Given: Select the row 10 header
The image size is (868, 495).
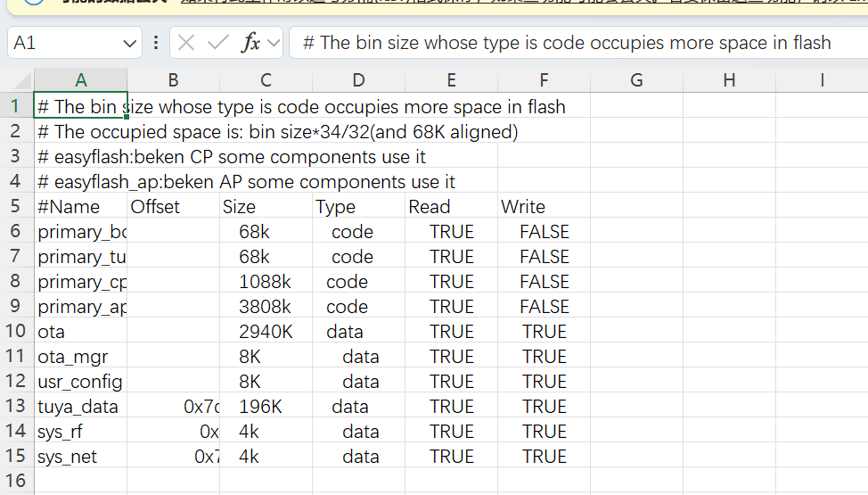Looking at the screenshot, I should point(15,332).
